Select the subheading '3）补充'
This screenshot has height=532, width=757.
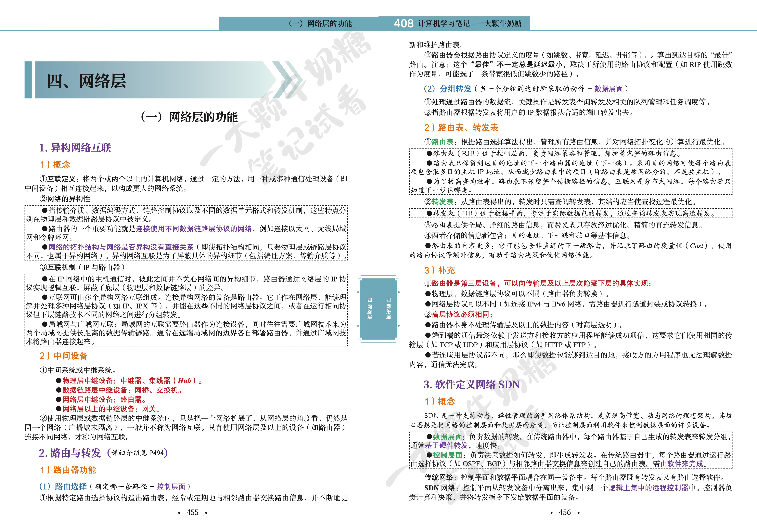click(440, 270)
